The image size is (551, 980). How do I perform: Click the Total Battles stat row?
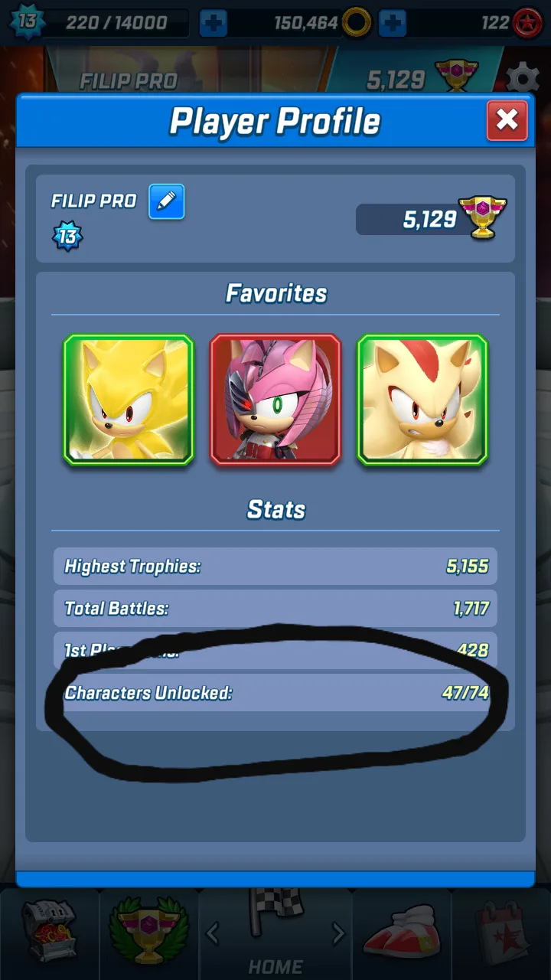tap(275, 609)
